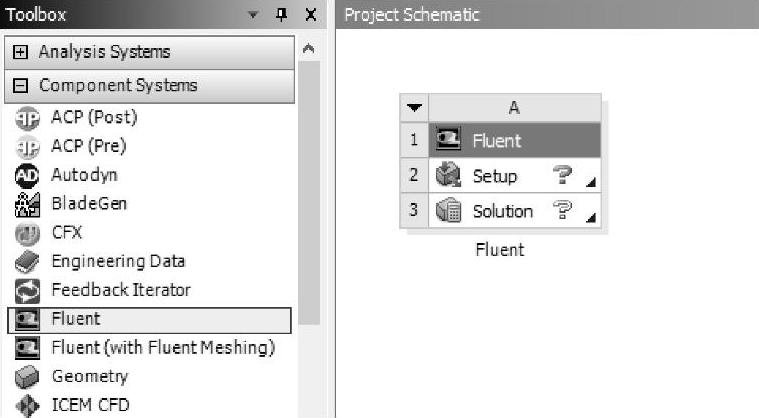Click the Feedback Iterator icon
759x418 pixels.
pyautogui.click(x=27, y=291)
